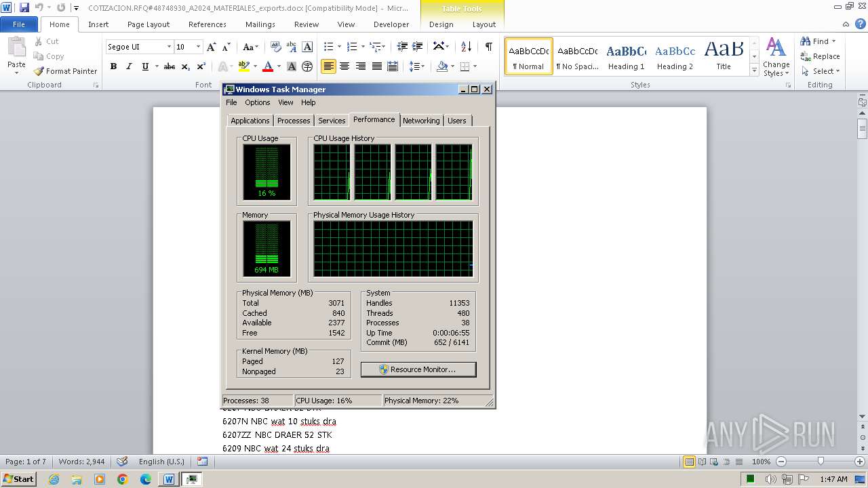Open Microsoft Edge from taskbar
The height and width of the screenshot is (488, 868).
pyautogui.click(x=146, y=479)
